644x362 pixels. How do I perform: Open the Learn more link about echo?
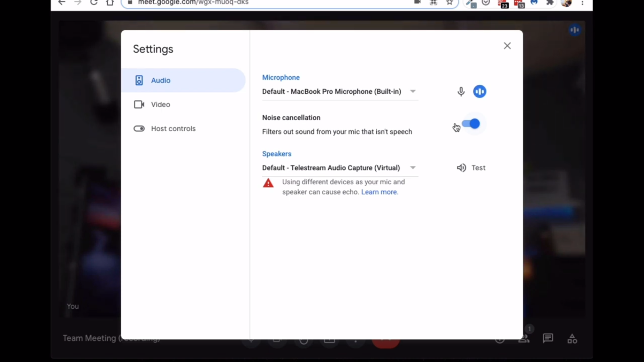coord(380,192)
